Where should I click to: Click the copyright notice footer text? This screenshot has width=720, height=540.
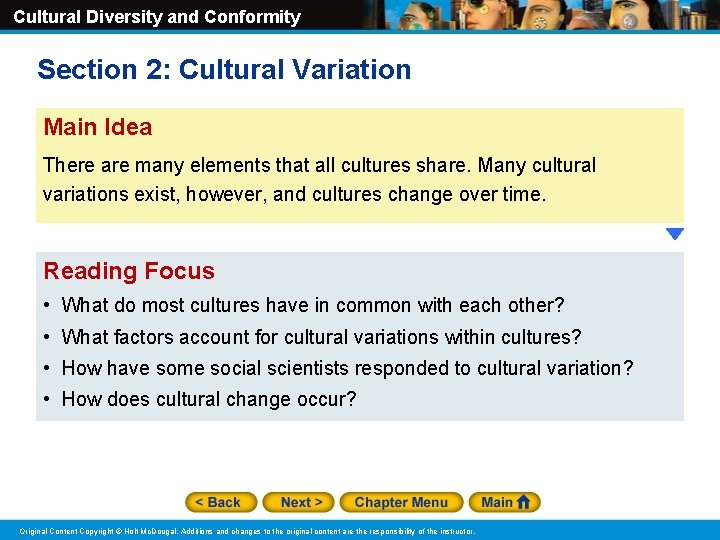(x=247, y=531)
